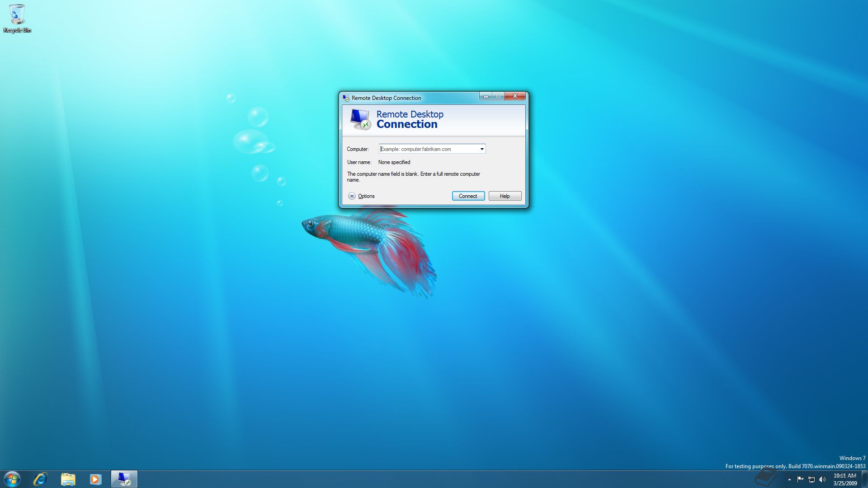Launch Windows Media Player from taskbar

(95, 479)
